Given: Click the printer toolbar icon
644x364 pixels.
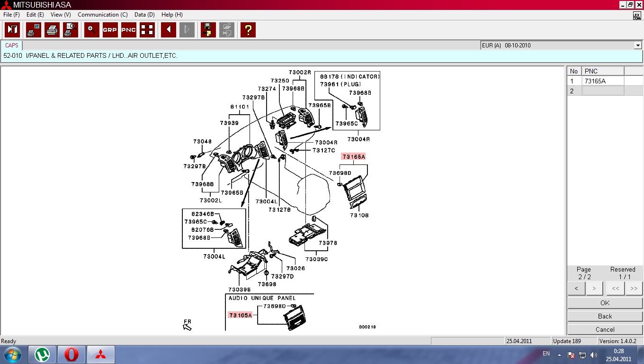Looking at the screenshot, I should 52,30.
